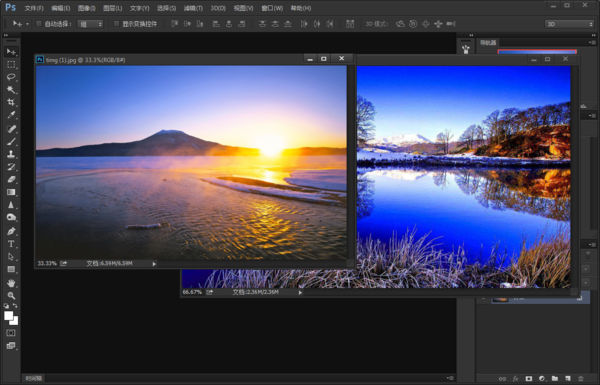This screenshot has width=600, height=385.
Task: Click the 66.67% zoom field
Action: point(192,292)
